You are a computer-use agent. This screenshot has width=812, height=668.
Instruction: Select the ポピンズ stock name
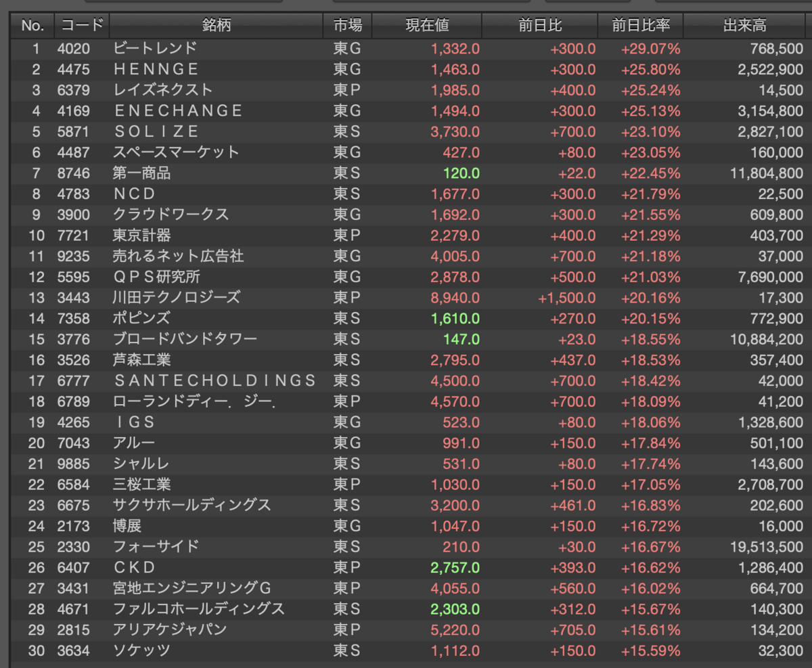click(141, 318)
